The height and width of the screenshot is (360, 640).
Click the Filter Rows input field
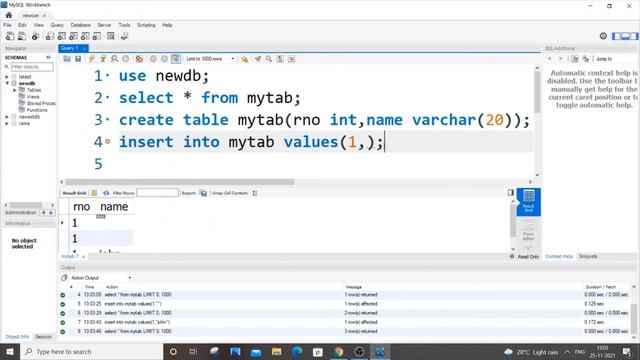point(157,193)
